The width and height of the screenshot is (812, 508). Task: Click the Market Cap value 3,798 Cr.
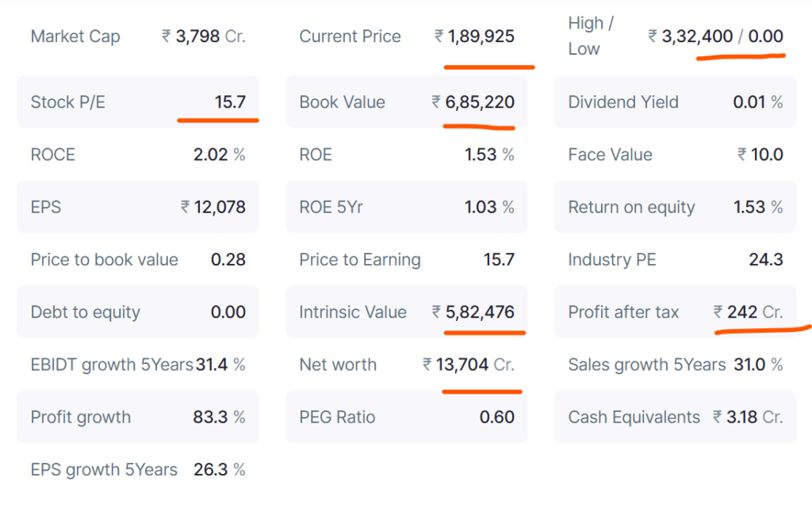coord(203,36)
